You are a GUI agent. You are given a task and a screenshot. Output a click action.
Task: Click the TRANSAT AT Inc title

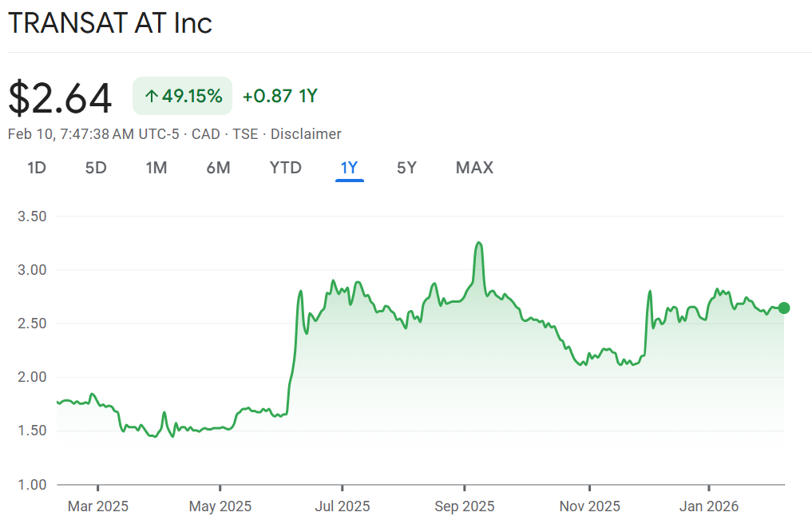coord(110,23)
